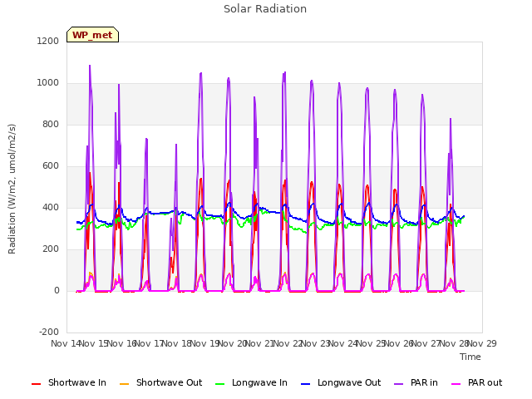The image size is (532, 399).
Task: Click the Radiation y-axis title
Action: click(12, 189)
